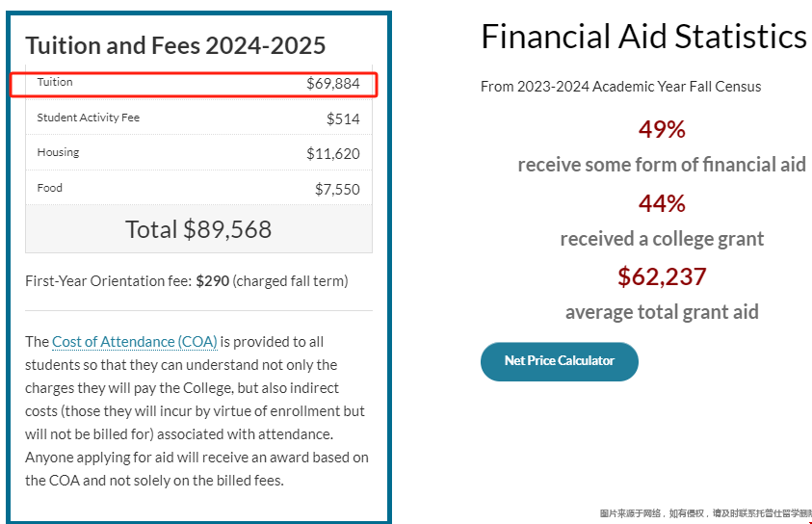Click the First-Year Orientation fee line
This screenshot has height=524, width=812.
tap(187, 281)
